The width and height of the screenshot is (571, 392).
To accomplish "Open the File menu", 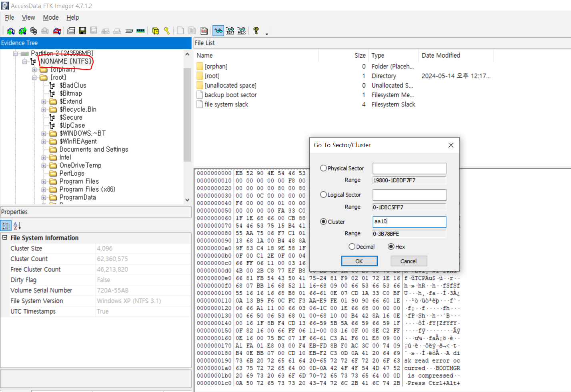I will click(x=9, y=18).
